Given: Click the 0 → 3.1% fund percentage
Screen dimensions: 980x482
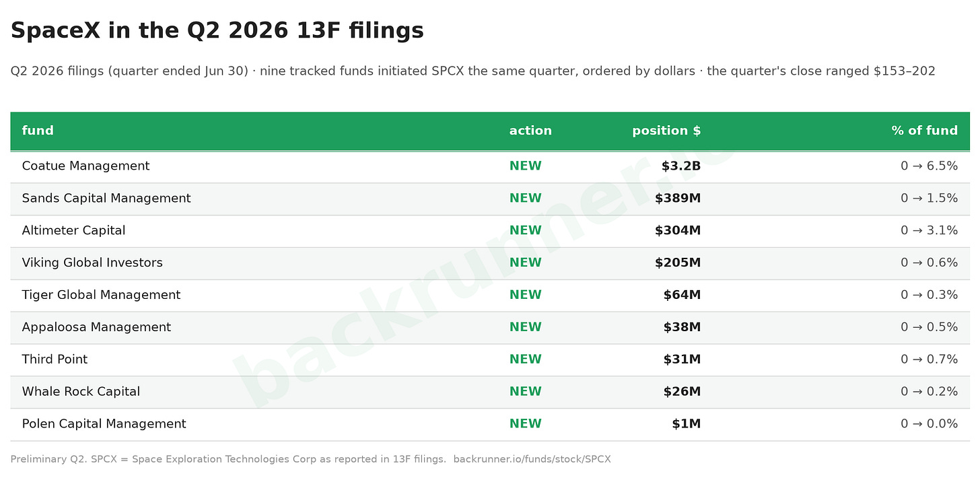Looking at the screenshot, I should pyautogui.click(x=930, y=231).
